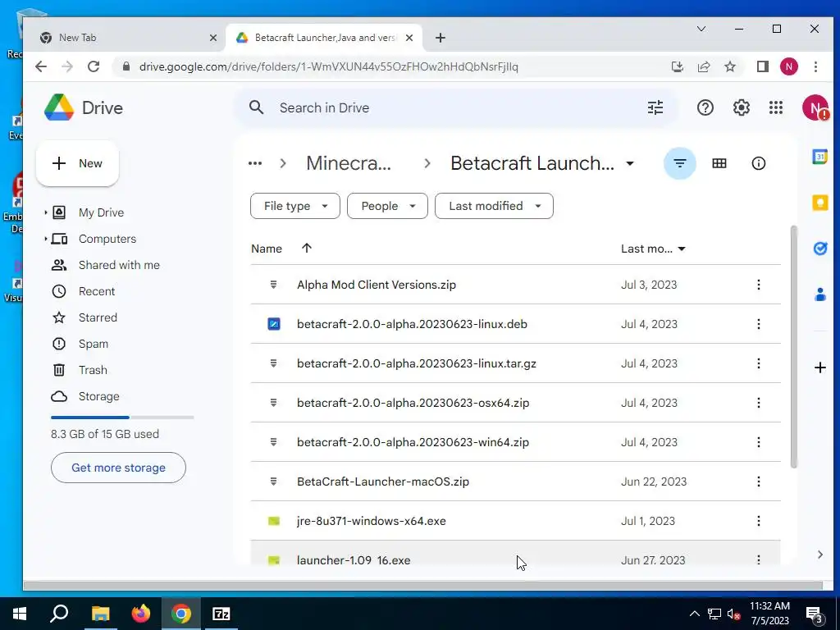This screenshot has width=840, height=630.
Task: More actions for betacraft linux.deb file
Action: (758, 324)
